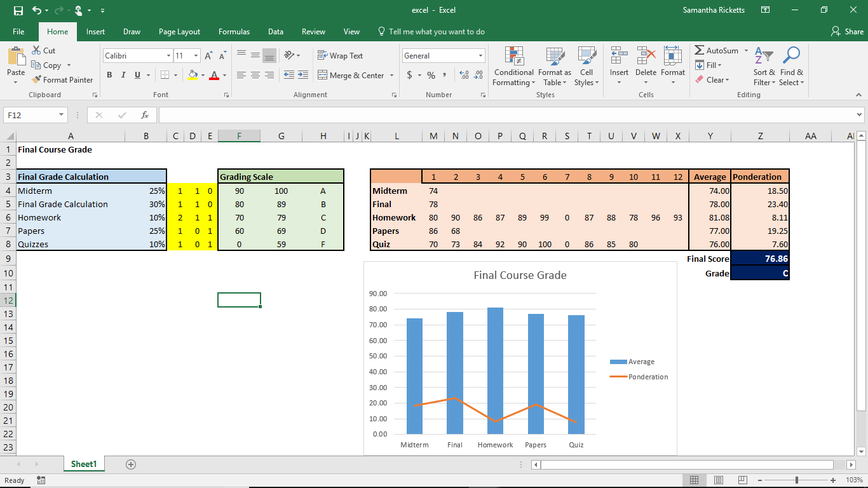Click zoom out minus on status bar

pos(759,480)
